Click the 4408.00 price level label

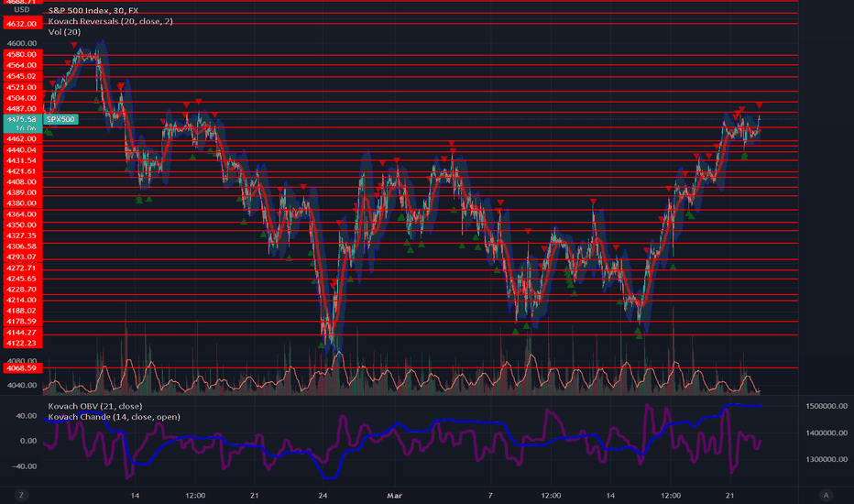(x=22, y=182)
